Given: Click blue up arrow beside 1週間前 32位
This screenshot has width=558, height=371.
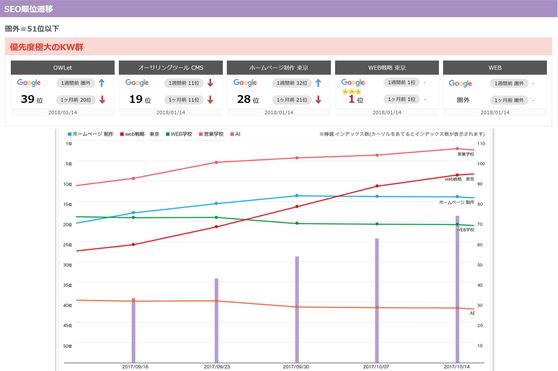Looking at the screenshot, I should click(x=318, y=83).
